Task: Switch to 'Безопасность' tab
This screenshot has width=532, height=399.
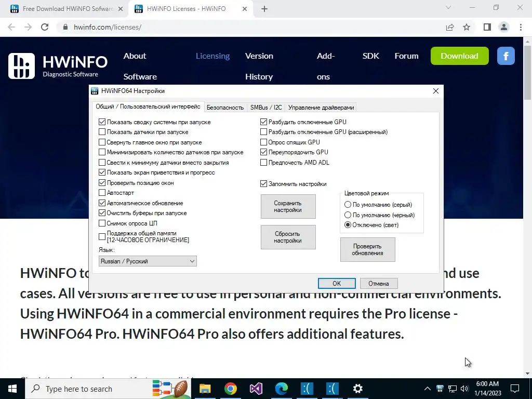Action: point(225,108)
